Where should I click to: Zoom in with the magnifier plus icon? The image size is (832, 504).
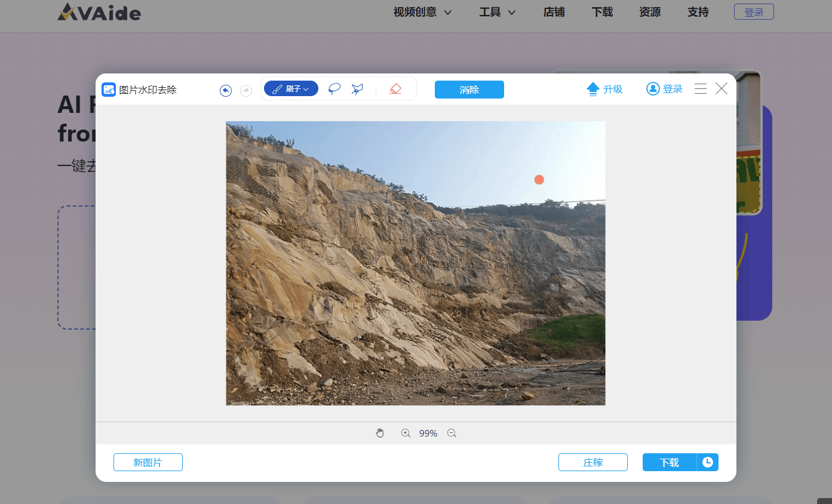[x=406, y=432]
